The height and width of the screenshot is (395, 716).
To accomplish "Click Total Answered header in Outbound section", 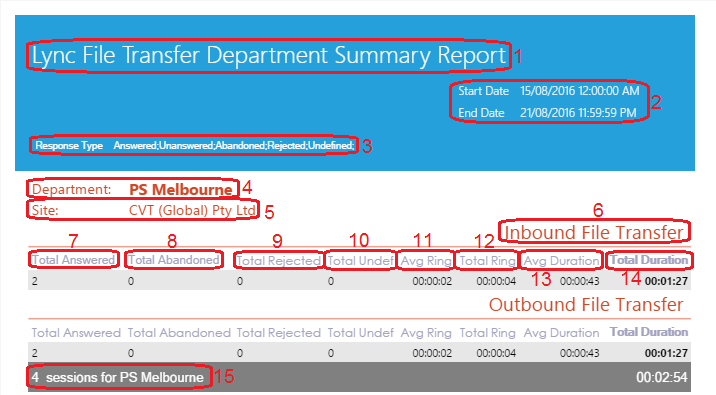I will [76, 333].
